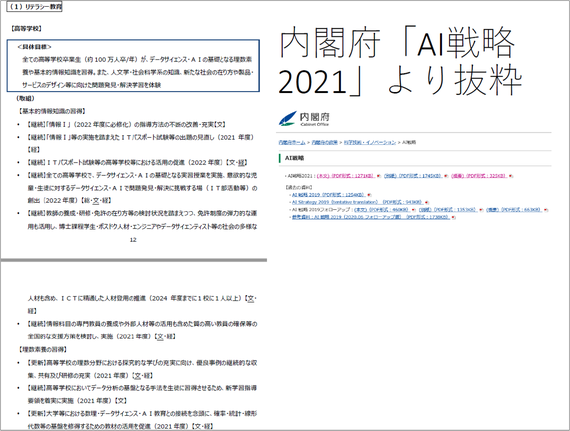Click PDF icon after AI戦略2021 別紙
This screenshot has width=570, height=431.
446,176
